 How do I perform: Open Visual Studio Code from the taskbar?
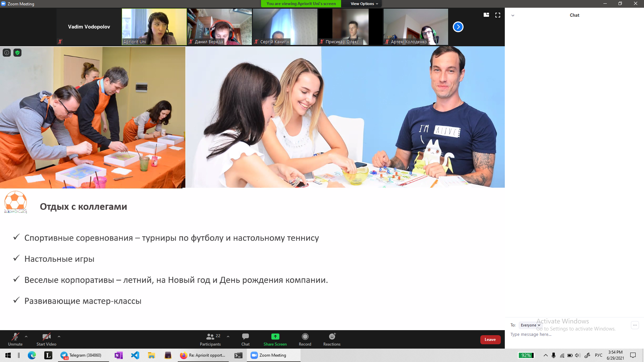click(135, 355)
